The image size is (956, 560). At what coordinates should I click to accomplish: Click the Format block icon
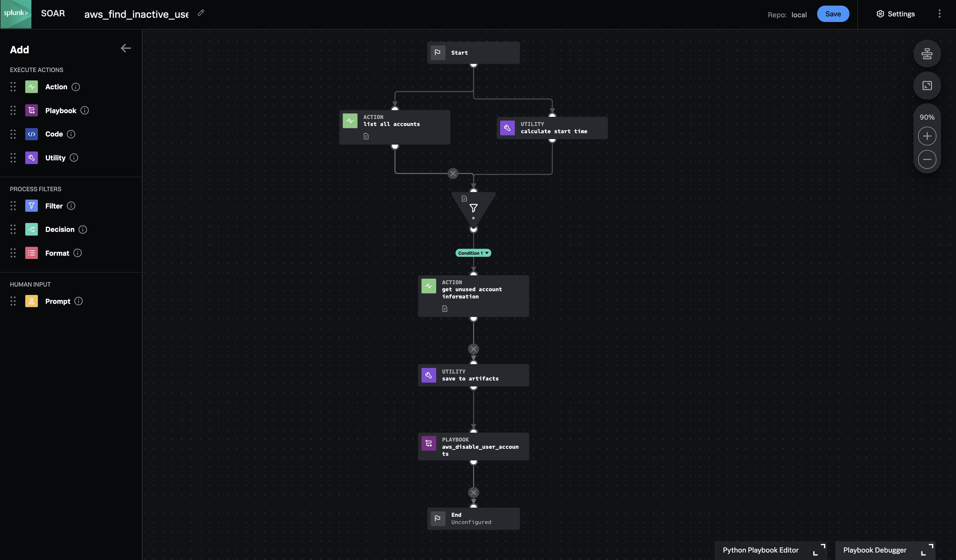32,253
